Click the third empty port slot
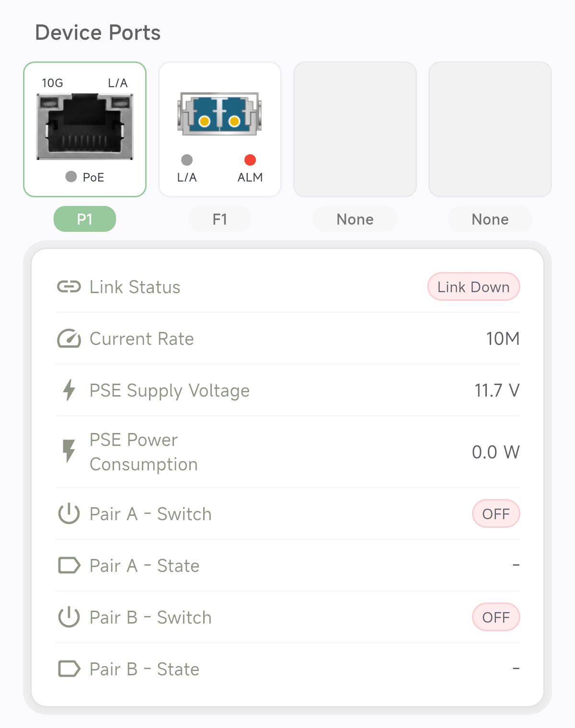 (x=355, y=129)
